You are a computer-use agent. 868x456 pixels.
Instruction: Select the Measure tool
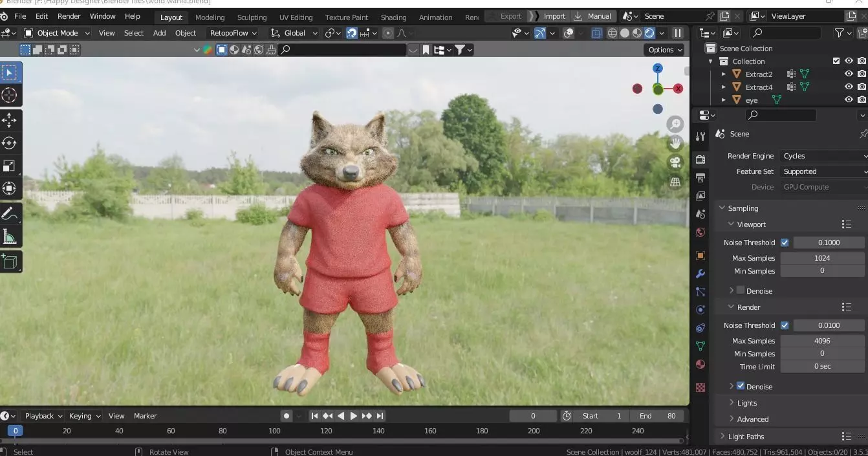point(10,237)
